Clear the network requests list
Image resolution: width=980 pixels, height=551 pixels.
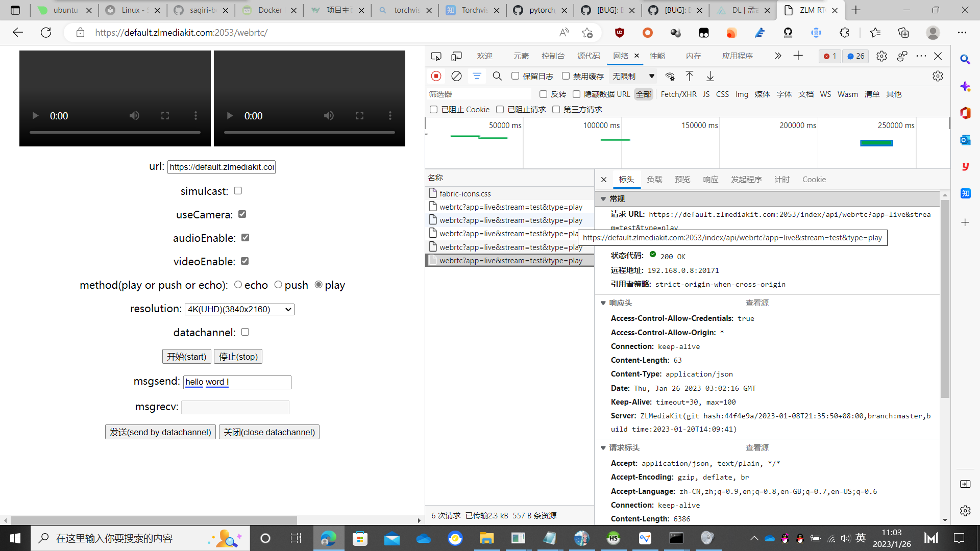click(x=456, y=76)
